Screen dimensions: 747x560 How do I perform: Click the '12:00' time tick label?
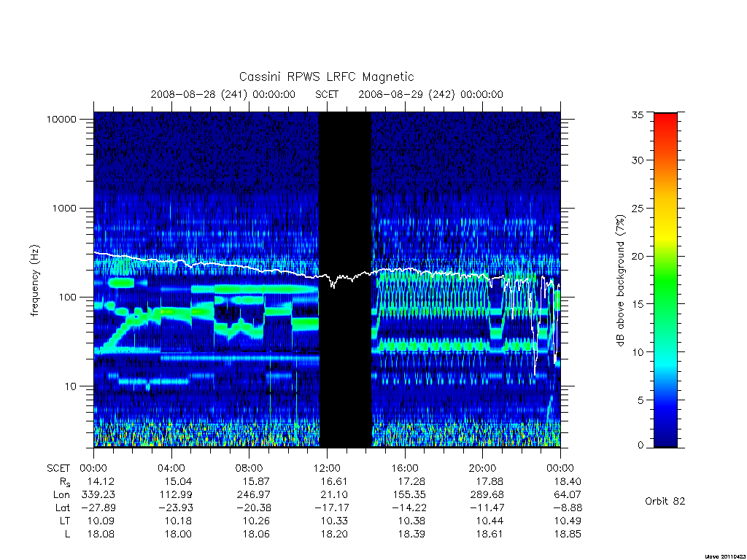[x=327, y=468]
